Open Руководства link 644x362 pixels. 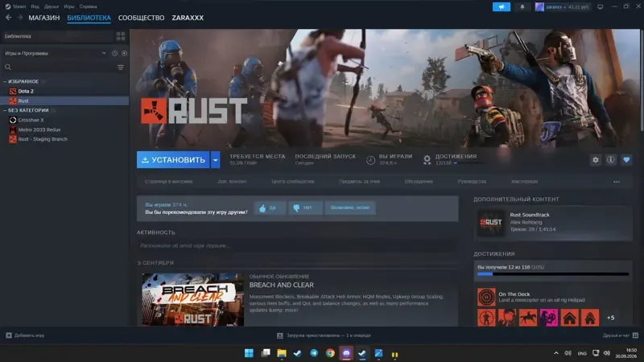pos(472,182)
